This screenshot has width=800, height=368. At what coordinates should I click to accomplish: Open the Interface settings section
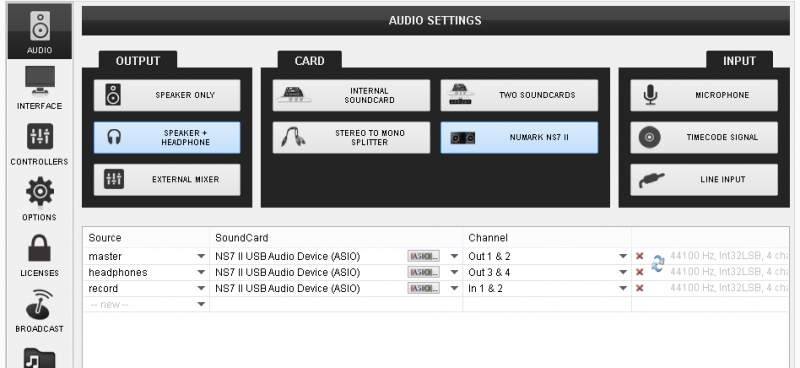39,88
